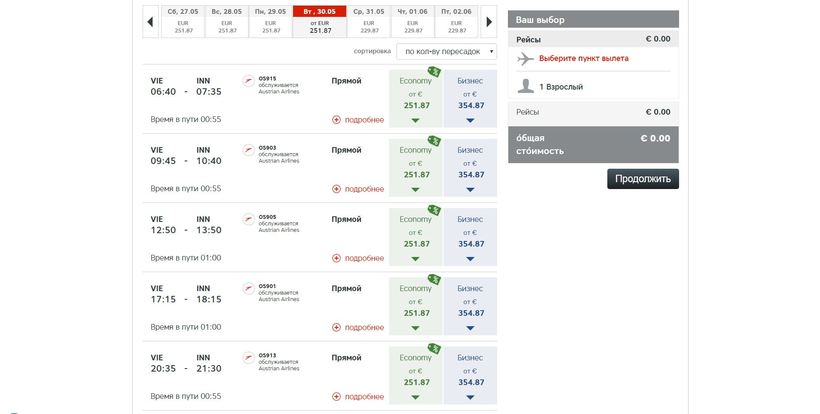This screenshot has height=414, width=820.
Task: Click Austrian Airlines logo for flight OS903
Action: click(249, 150)
